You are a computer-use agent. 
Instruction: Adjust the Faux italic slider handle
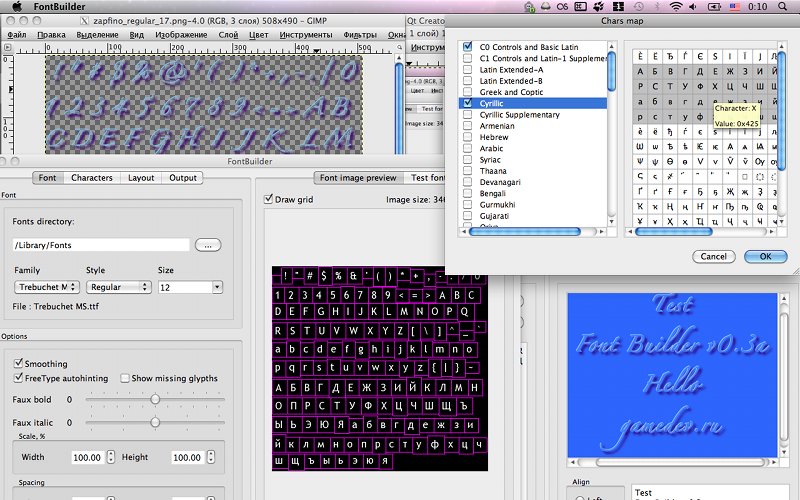click(x=155, y=422)
